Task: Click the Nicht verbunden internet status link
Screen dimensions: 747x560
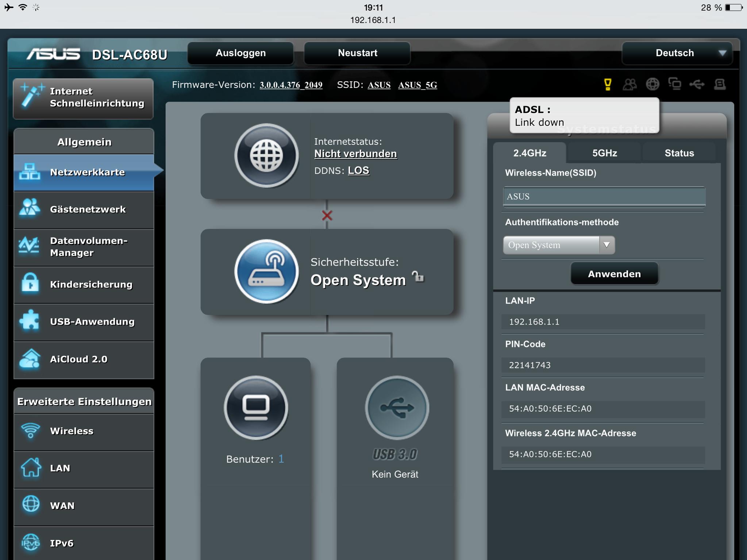Action: 355,154
